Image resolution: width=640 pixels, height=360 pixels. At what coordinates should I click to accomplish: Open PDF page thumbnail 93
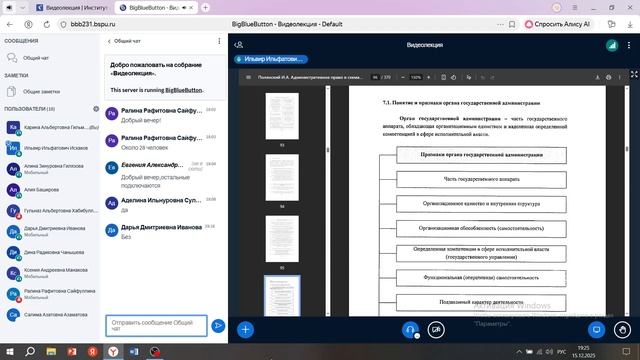point(282,116)
